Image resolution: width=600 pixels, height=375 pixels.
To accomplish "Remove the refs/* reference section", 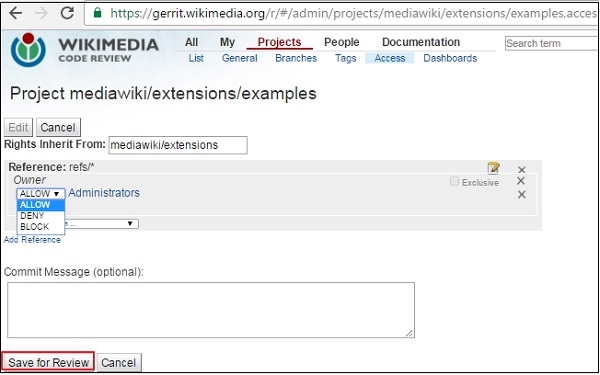I will [521, 170].
